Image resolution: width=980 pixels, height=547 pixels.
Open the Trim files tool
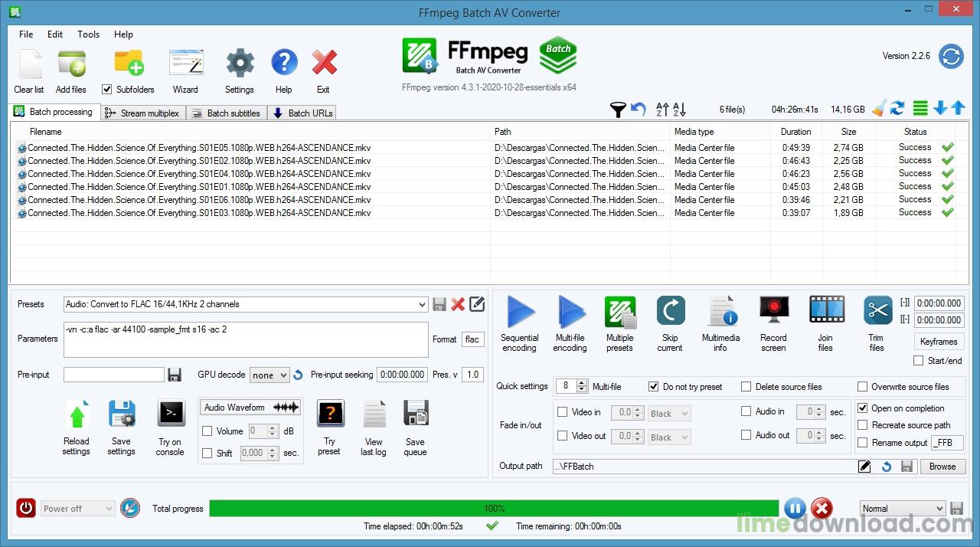click(x=877, y=313)
